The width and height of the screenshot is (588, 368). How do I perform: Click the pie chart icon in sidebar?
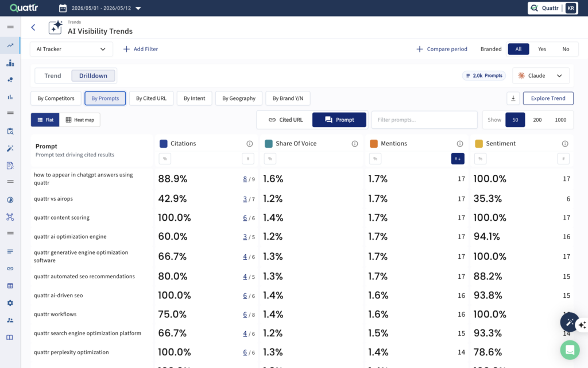tap(10, 200)
